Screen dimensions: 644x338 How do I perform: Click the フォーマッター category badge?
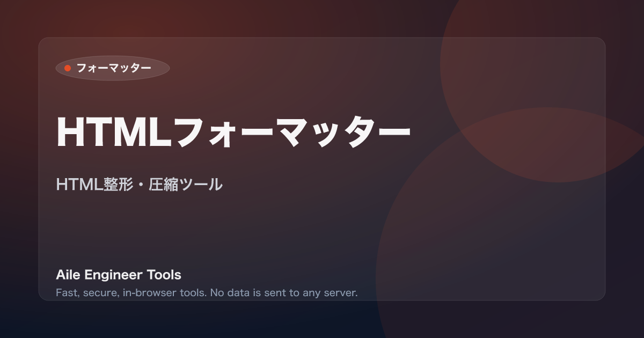[113, 68]
